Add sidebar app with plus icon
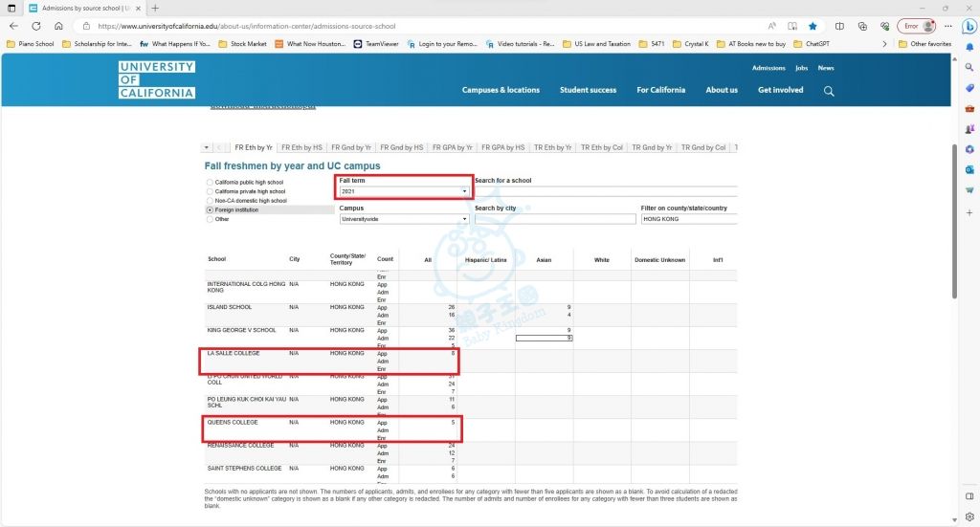 pyautogui.click(x=969, y=213)
